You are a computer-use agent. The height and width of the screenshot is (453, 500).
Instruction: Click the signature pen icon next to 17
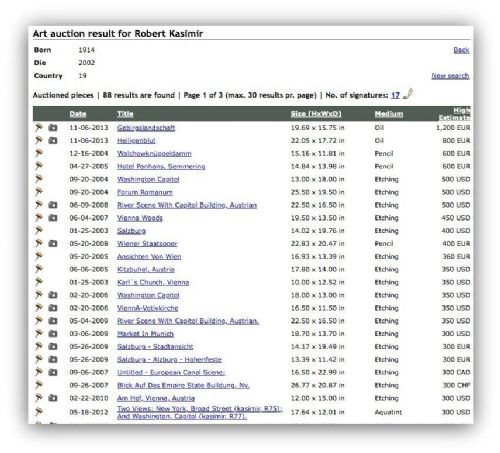pyautogui.click(x=408, y=94)
